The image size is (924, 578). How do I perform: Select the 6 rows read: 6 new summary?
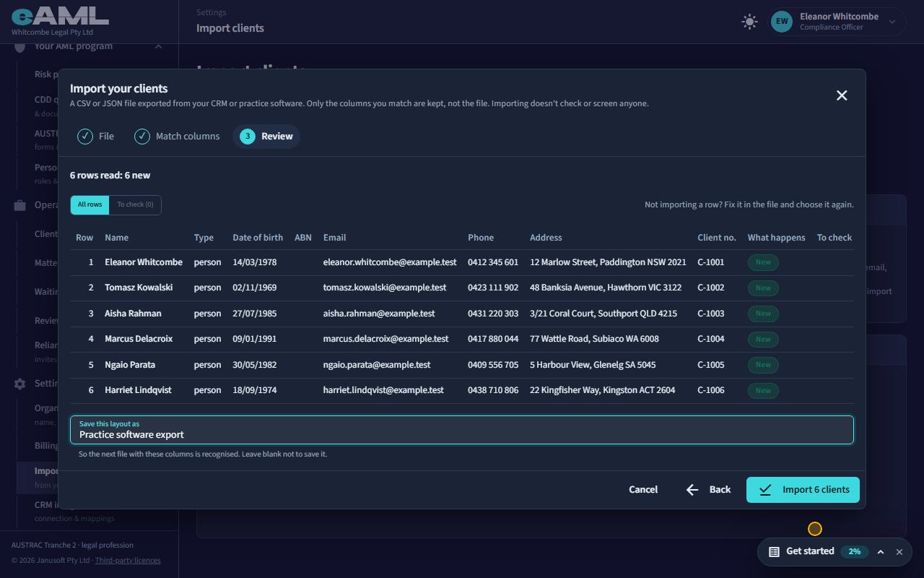click(110, 176)
